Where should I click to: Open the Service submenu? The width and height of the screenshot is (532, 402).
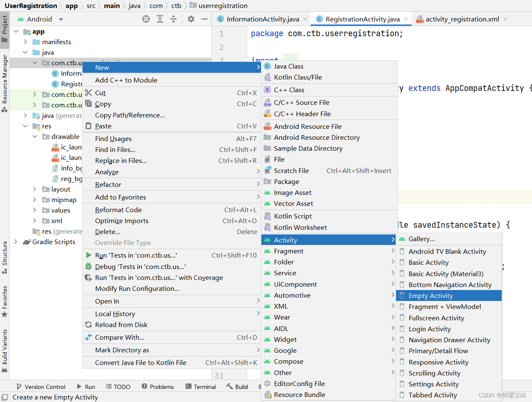pyautogui.click(x=330, y=273)
